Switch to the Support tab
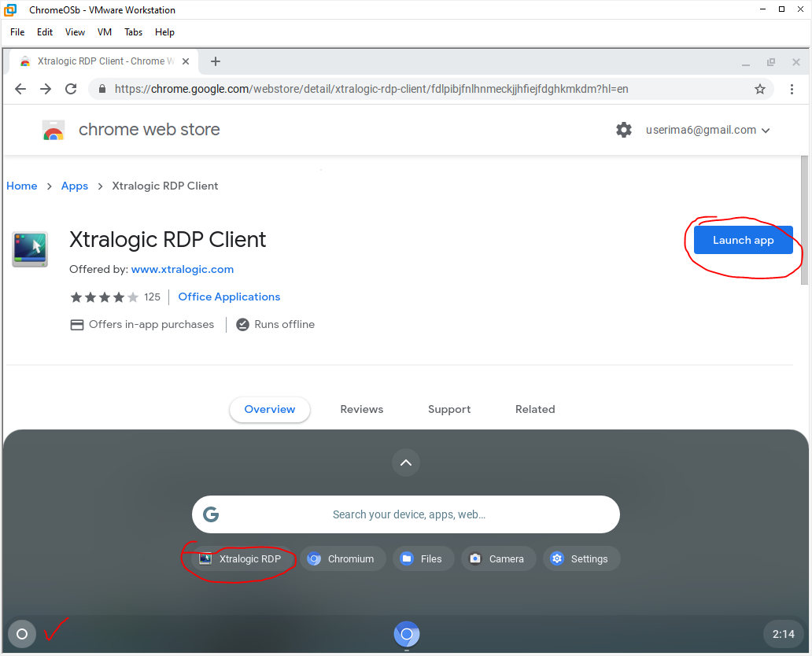Screen dimensions: 812x656 pos(449,410)
